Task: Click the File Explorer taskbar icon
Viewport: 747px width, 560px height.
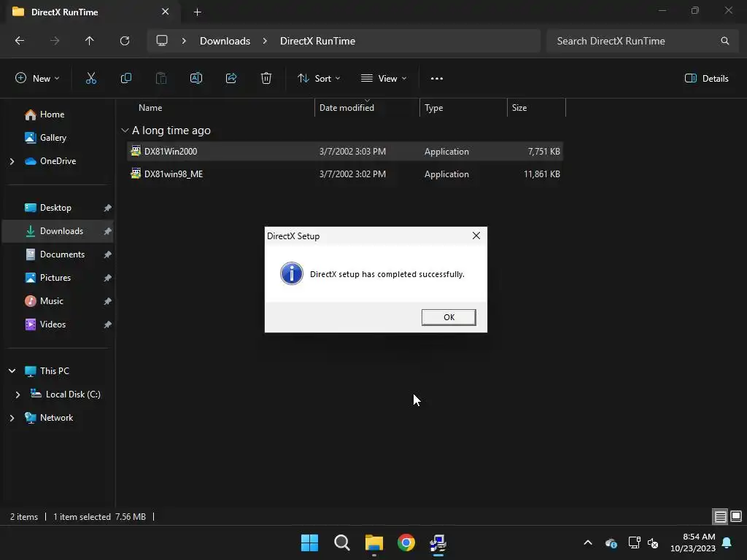Action: (x=374, y=542)
